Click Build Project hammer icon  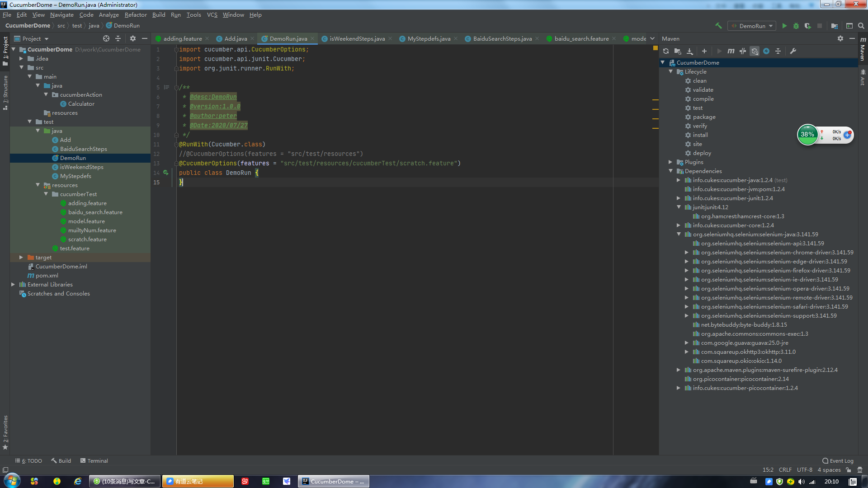[x=718, y=26]
